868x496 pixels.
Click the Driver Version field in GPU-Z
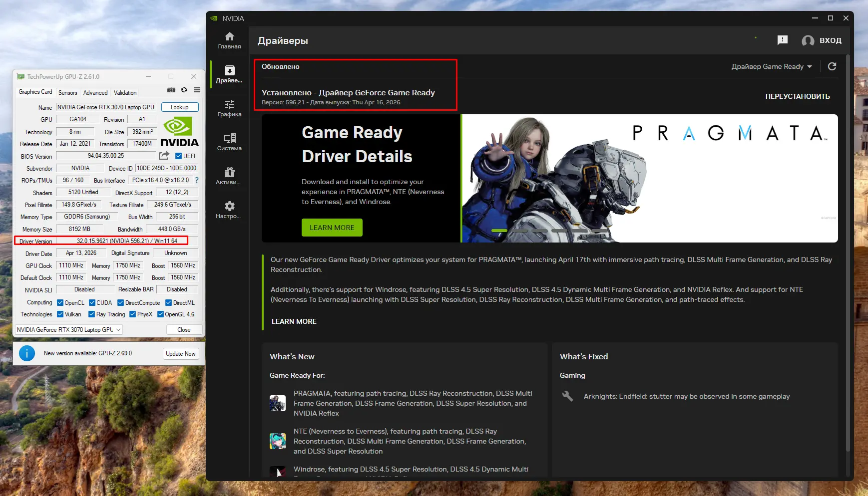pyautogui.click(x=127, y=241)
